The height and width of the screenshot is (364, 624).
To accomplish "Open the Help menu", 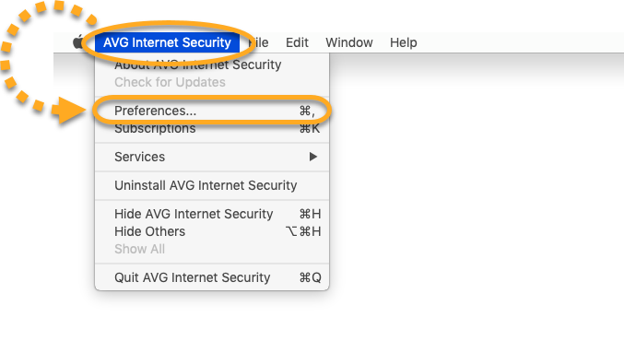I will click(x=403, y=42).
